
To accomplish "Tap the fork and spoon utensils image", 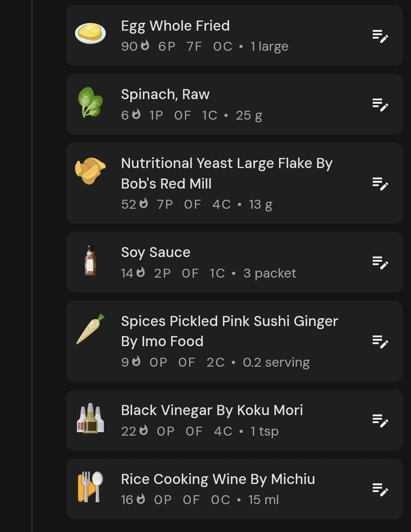I will (x=90, y=487).
